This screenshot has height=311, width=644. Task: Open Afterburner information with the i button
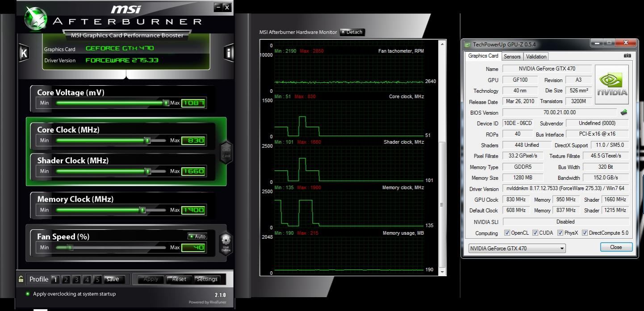coord(229,53)
